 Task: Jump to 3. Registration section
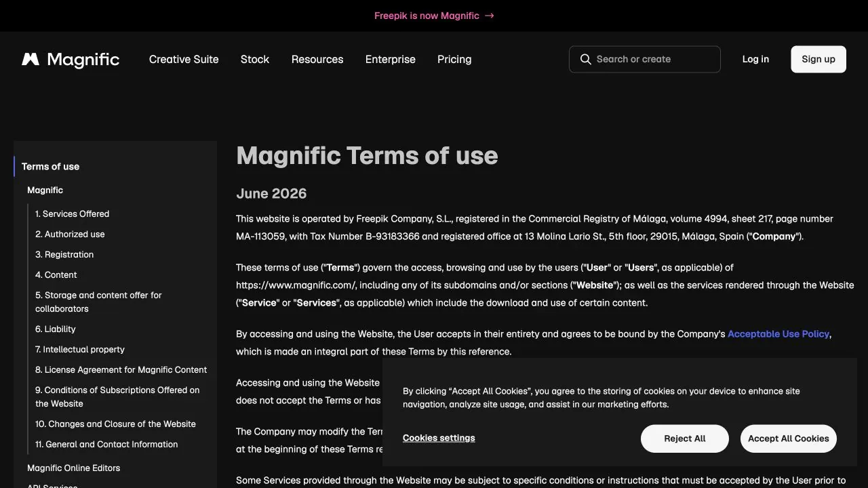tap(64, 255)
